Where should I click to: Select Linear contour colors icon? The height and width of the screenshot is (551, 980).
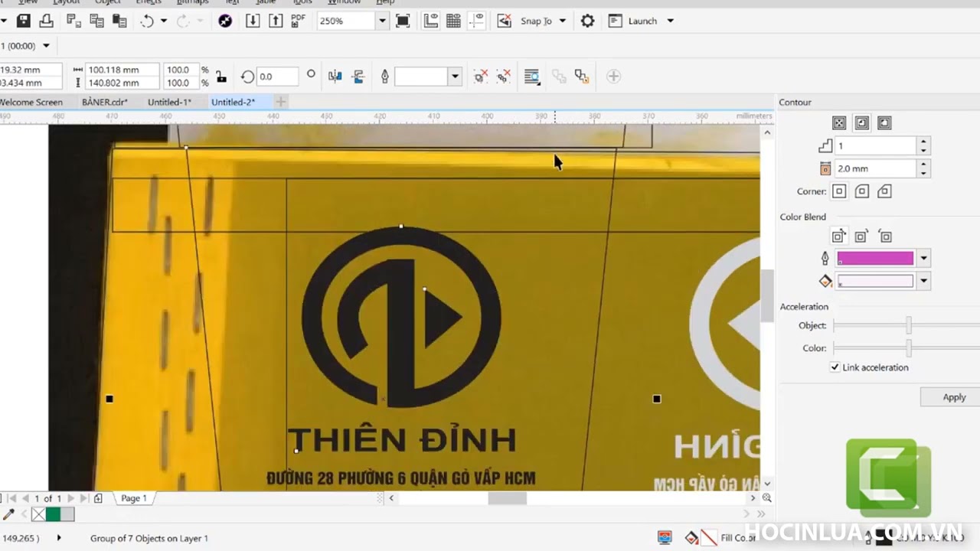[x=838, y=236]
